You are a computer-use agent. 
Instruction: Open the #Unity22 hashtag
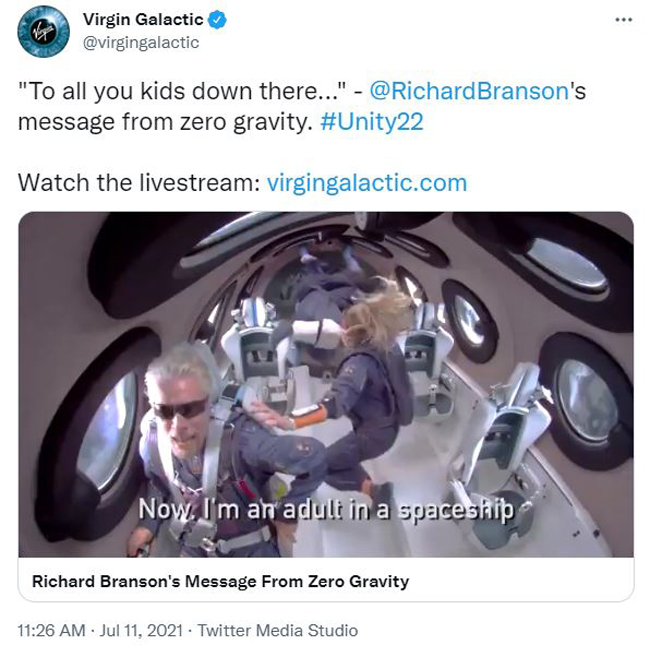(371, 122)
